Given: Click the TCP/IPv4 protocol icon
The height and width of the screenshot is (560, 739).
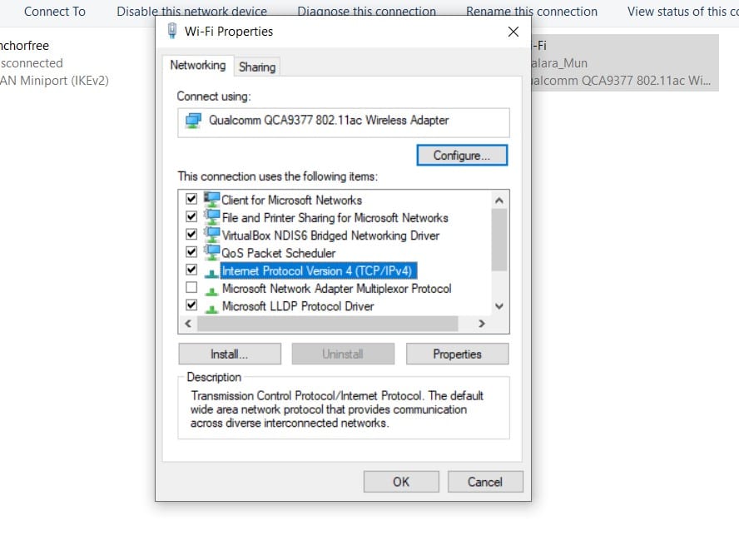Looking at the screenshot, I should point(211,272).
